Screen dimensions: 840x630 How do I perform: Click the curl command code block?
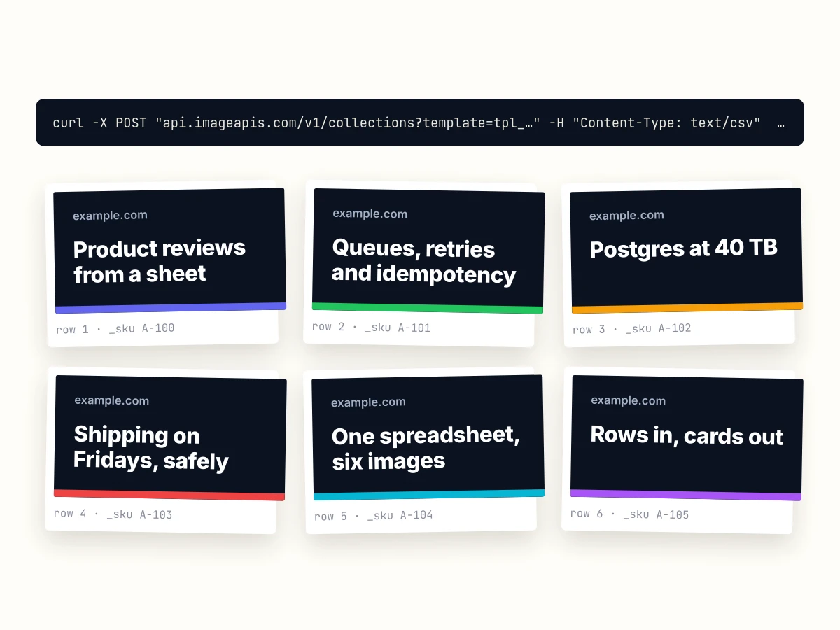pyautogui.click(x=420, y=122)
